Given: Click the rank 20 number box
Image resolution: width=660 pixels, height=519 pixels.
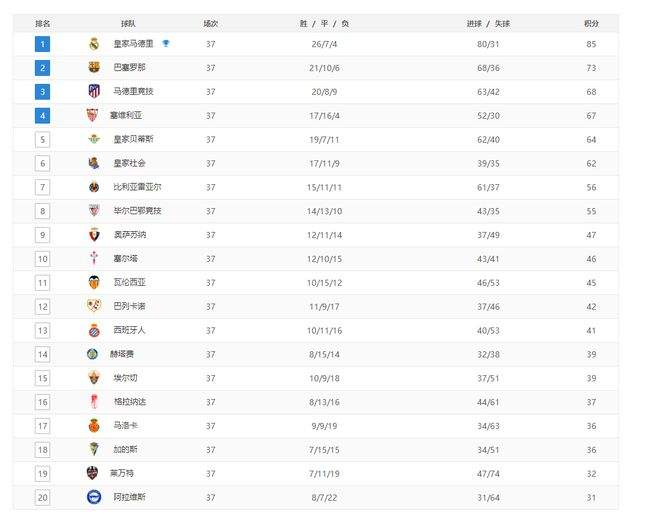Looking at the screenshot, I should (x=43, y=498).
